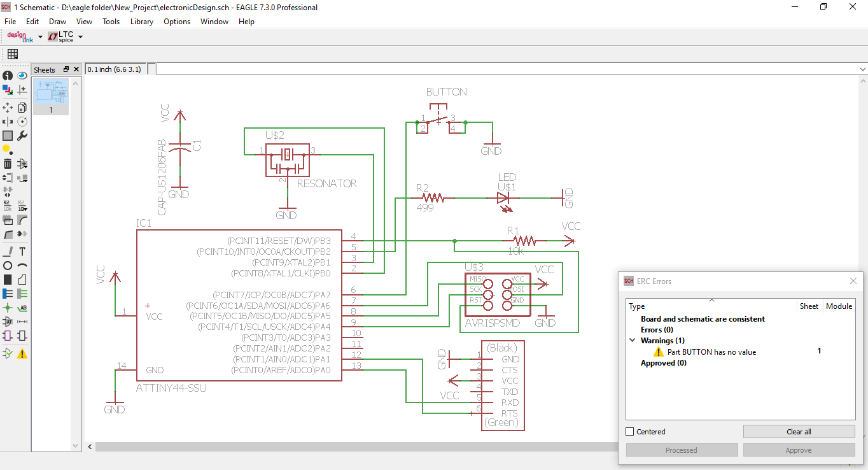Open the File menu
Screen dimensions: 868x470
click(10, 22)
